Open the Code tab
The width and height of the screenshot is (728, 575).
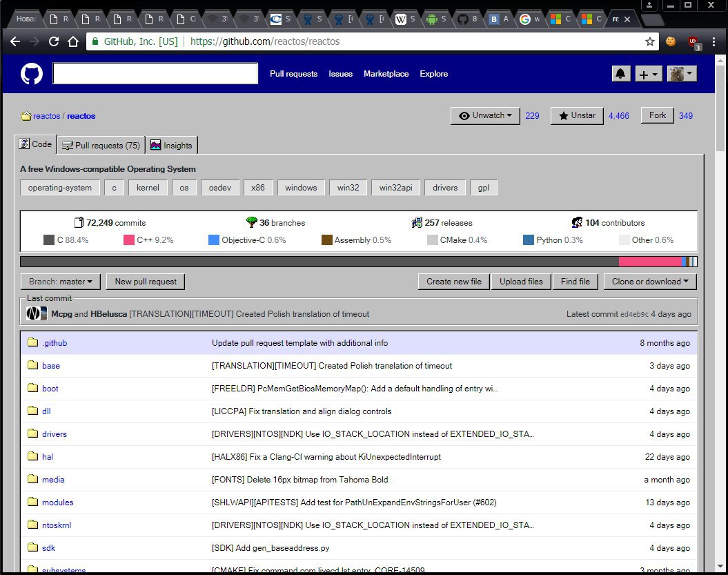(35, 144)
